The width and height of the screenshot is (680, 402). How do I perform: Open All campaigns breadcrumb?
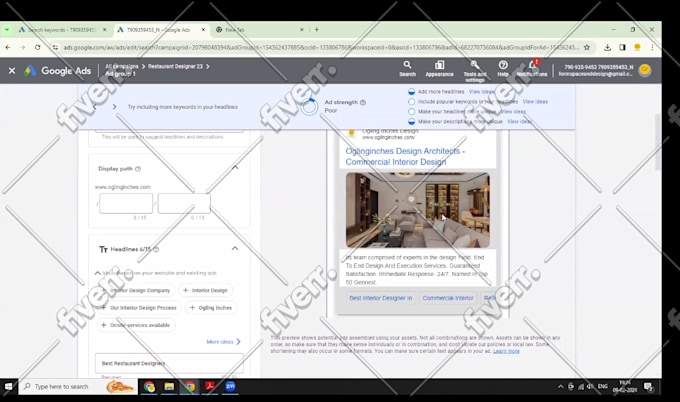122,66
